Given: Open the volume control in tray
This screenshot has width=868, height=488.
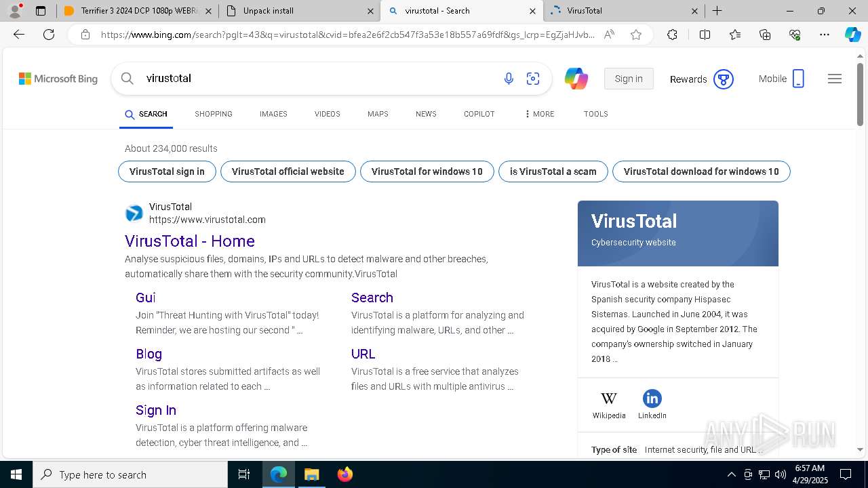Looking at the screenshot, I should click(781, 474).
